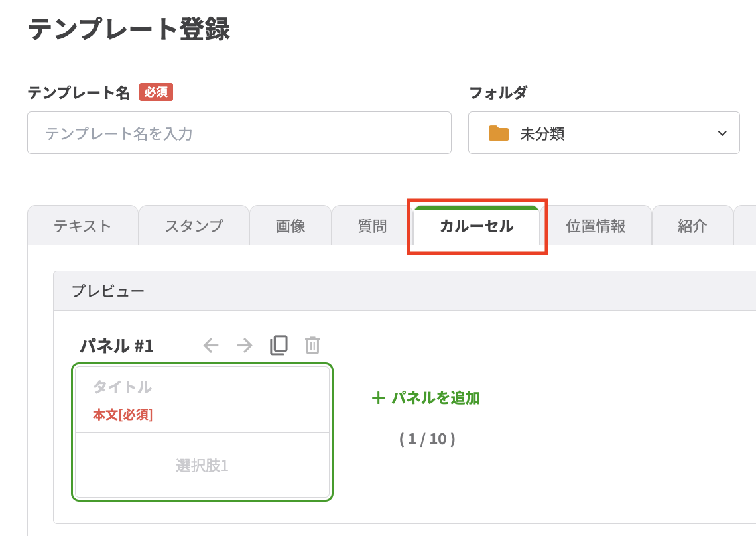Move panel #1 right with arrow icon
Viewport: 756px width, 536px height.
245,346
